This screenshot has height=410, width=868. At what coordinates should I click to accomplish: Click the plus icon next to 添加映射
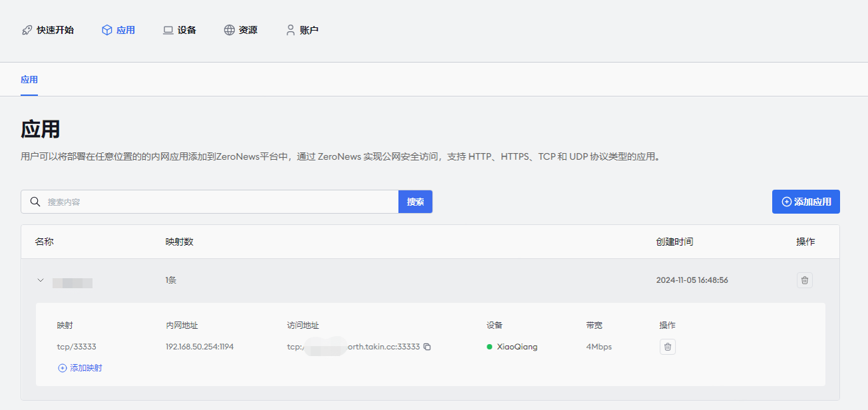[63, 368]
